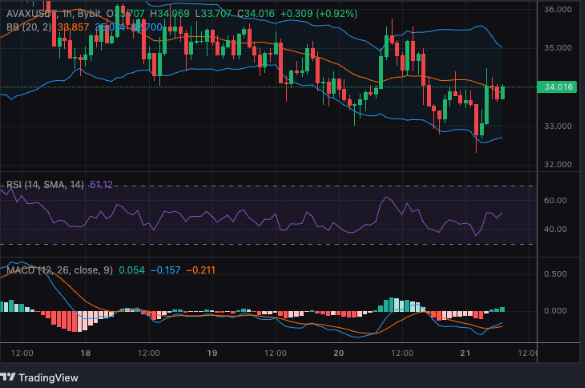Click the date 21 marker on time axis
585x388 pixels.
[465, 353]
